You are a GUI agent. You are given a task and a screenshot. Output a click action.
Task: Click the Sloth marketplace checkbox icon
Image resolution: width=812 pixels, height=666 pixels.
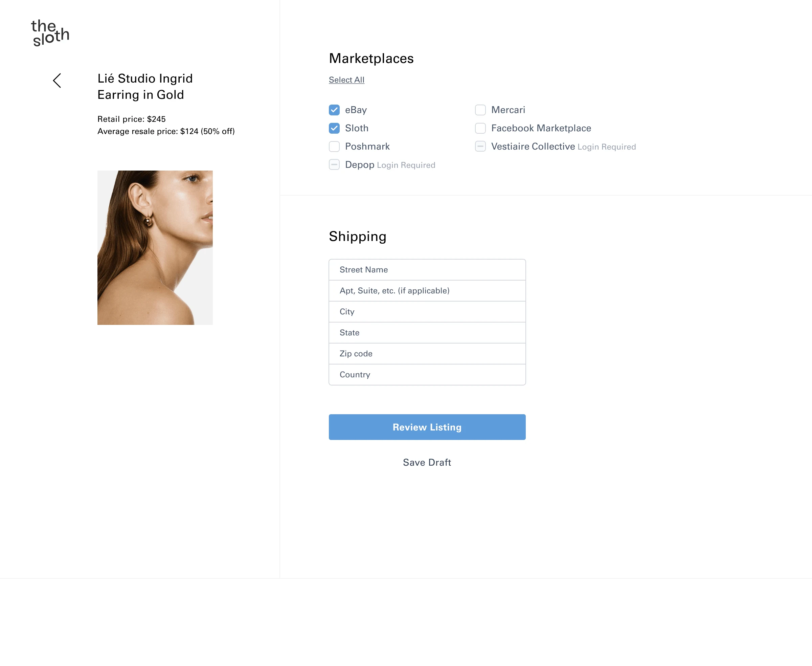[x=334, y=128]
